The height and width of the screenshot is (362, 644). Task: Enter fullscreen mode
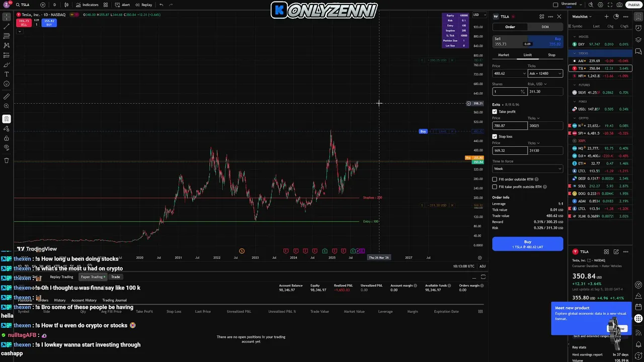click(610, 5)
